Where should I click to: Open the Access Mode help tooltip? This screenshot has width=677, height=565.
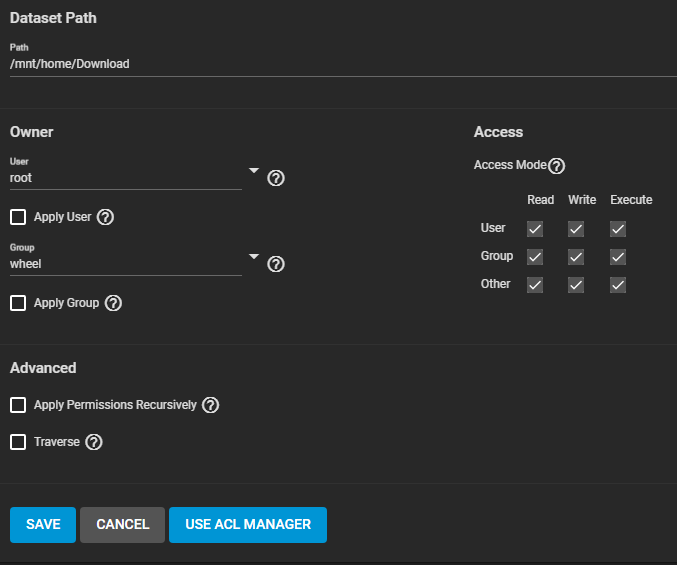pyautogui.click(x=557, y=166)
